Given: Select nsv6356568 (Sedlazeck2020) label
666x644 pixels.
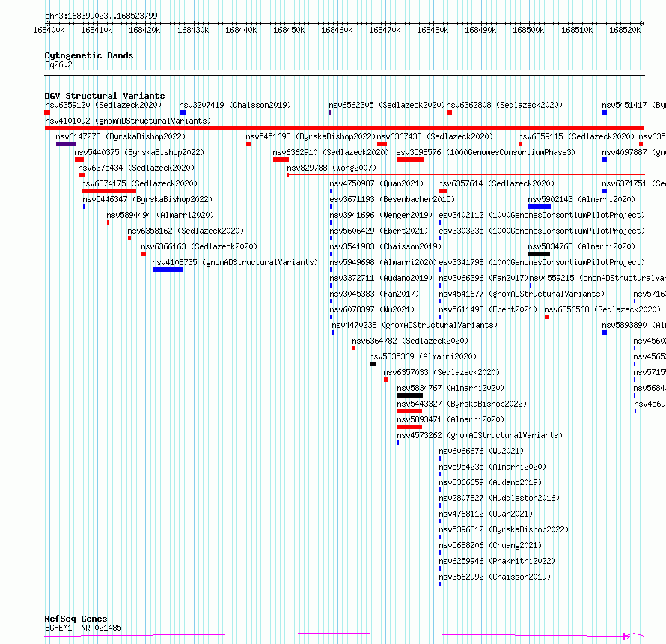Looking at the screenshot, I should tap(602, 309).
